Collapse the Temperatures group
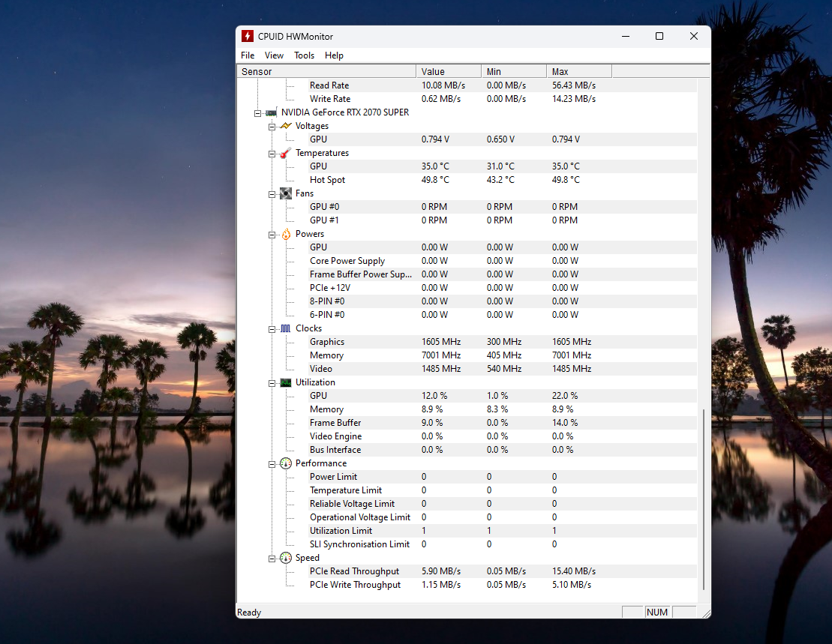The width and height of the screenshot is (832, 644). 272,154
